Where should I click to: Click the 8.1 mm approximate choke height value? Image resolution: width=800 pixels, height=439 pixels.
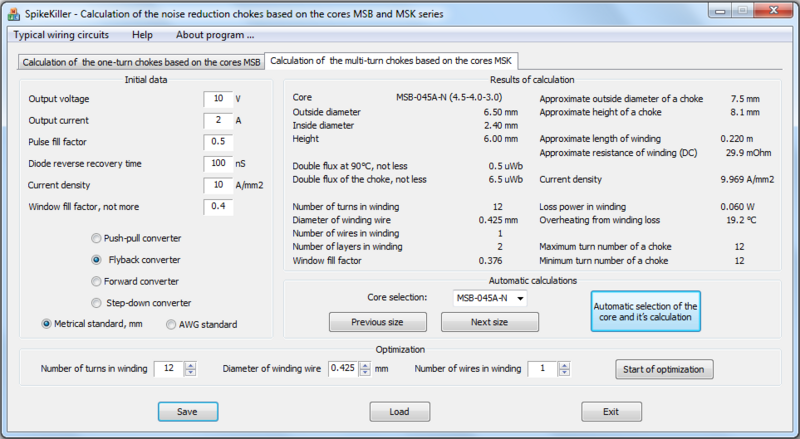[745, 112]
